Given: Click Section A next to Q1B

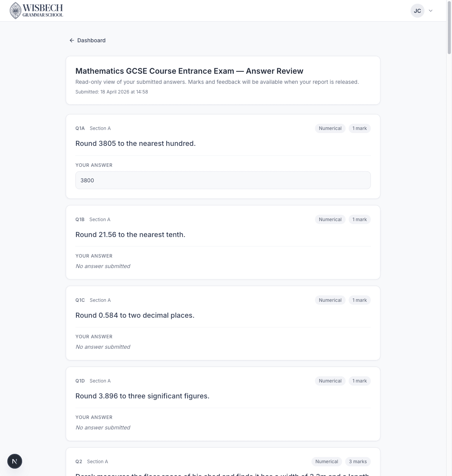Looking at the screenshot, I should tap(100, 219).
